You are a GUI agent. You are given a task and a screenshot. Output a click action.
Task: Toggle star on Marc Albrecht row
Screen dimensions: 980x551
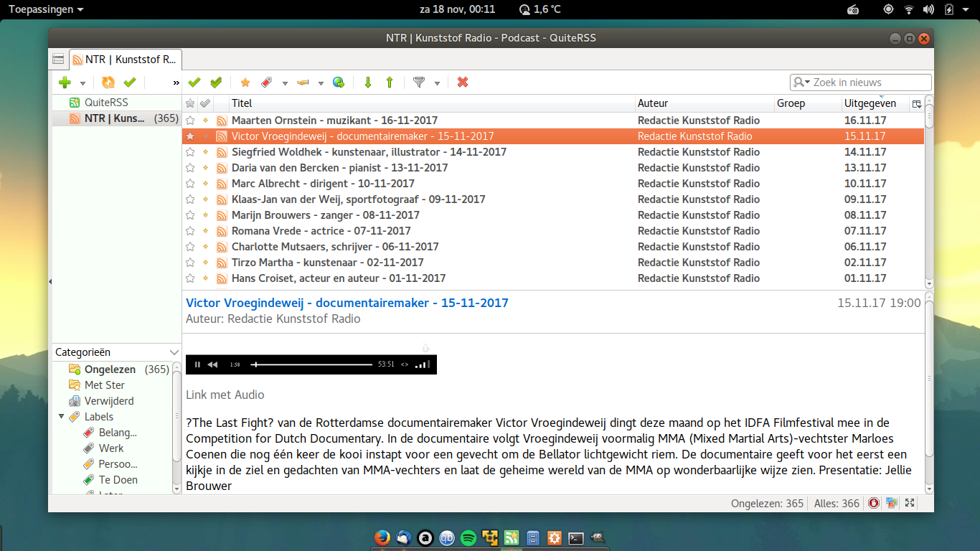point(190,184)
